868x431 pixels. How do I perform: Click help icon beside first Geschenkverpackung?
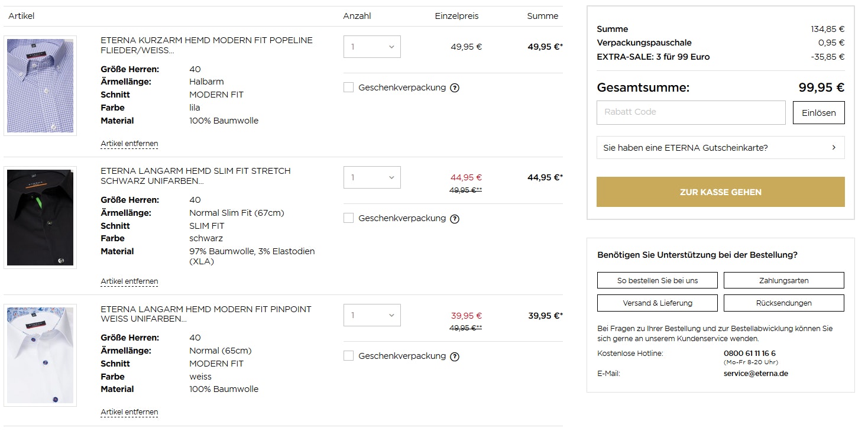tap(455, 88)
